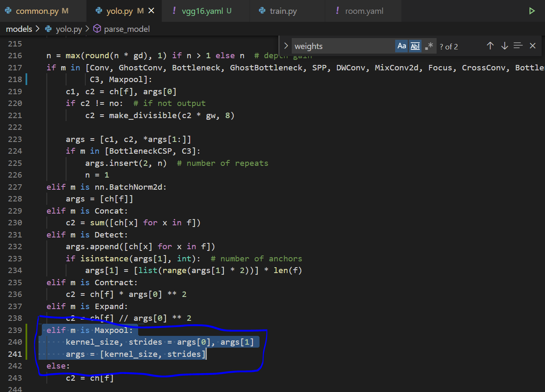
Task: Click the "args.insert(2, n)" code
Action: (126, 163)
